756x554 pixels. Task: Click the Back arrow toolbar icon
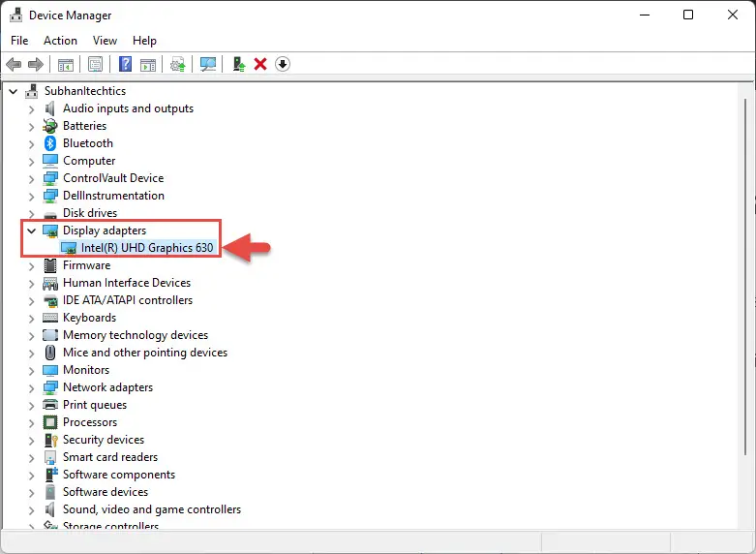pyautogui.click(x=14, y=64)
